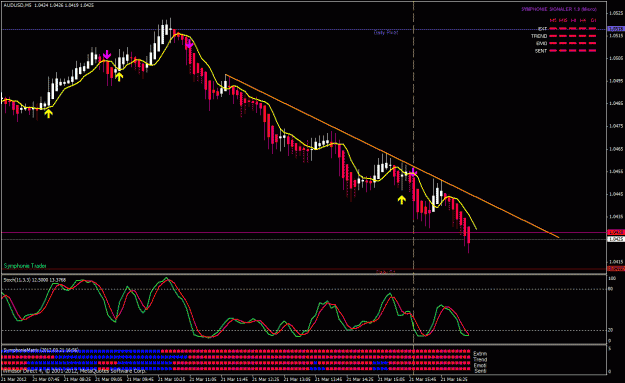Click the Symphonie Trader label
Image resolution: width=625 pixels, height=383 pixels.
click(x=25, y=265)
